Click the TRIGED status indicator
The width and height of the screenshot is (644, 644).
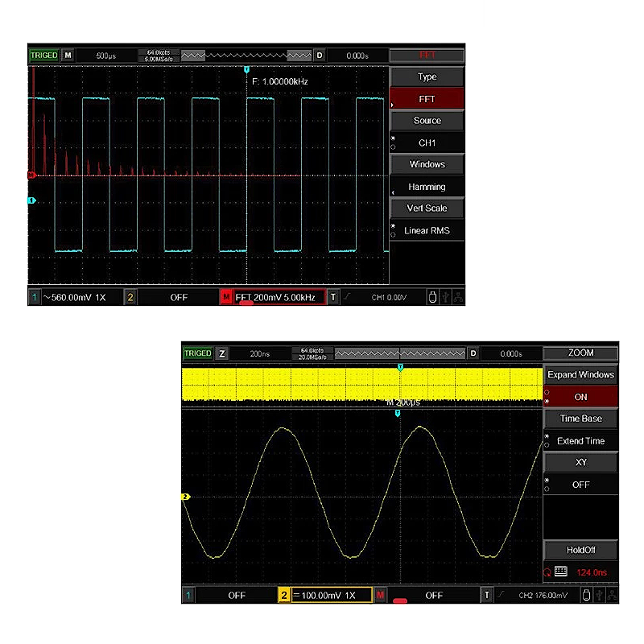tap(43, 54)
